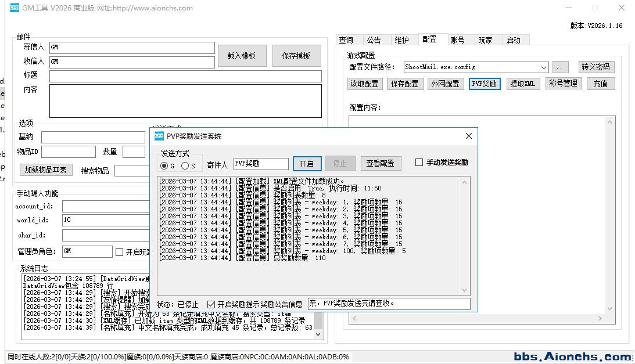635x364 pixels.
Task: Click the 查看配置 button
Action: coord(381,164)
